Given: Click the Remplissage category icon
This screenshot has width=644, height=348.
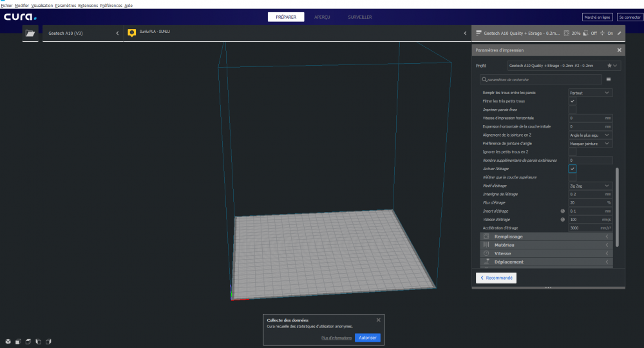Looking at the screenshot, I should 486,237.
